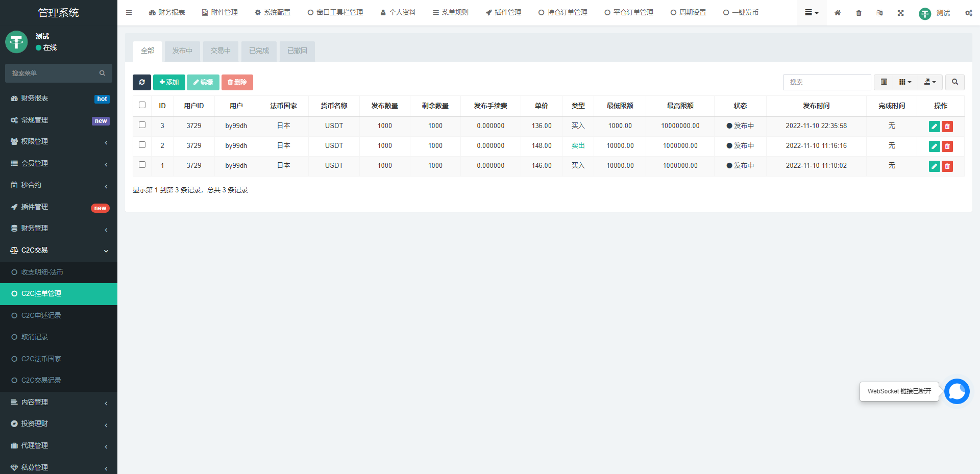This screenshot has width=980, height=474.
Task: Click the magnifier search button beside export
Action: (x=955, y=82)
